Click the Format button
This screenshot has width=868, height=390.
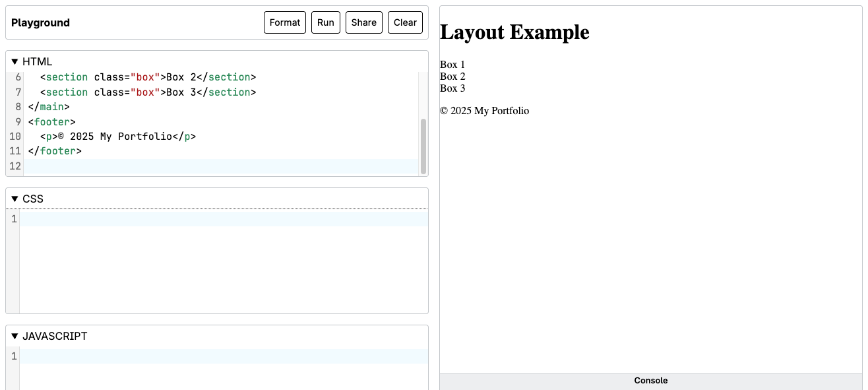point(285,22)
